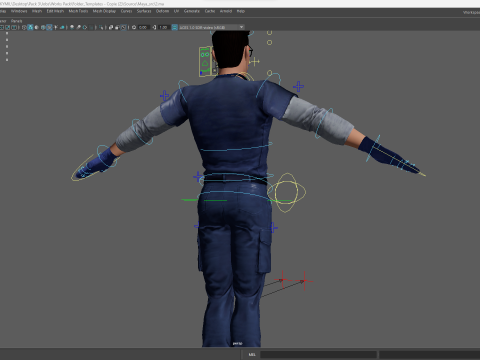The width and height of the screenshot is (480, 360).
Task: Open the Edit Mesh menu
Action: [x=55, y=11]
